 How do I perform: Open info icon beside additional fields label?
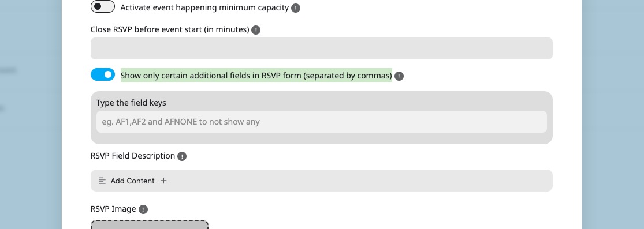coord(399,76)
